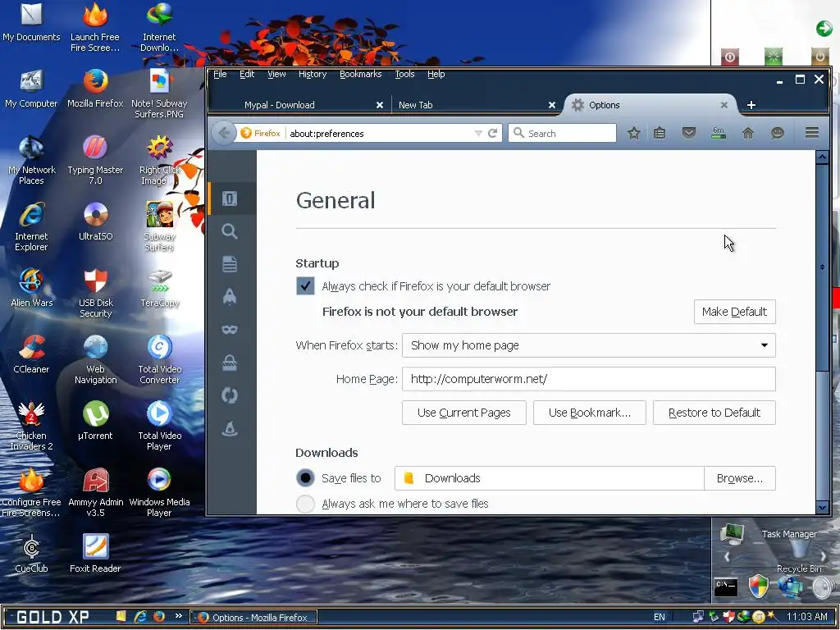Open the Tools menu
Image resolution: width=840 pixels, height=630 pixels.
[x=404, y=74]
